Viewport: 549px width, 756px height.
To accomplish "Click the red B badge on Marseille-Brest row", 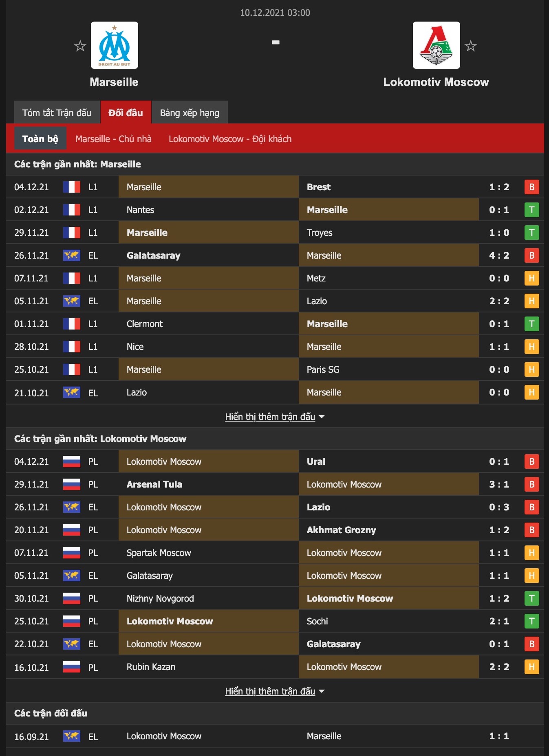I will coord(531,187).
